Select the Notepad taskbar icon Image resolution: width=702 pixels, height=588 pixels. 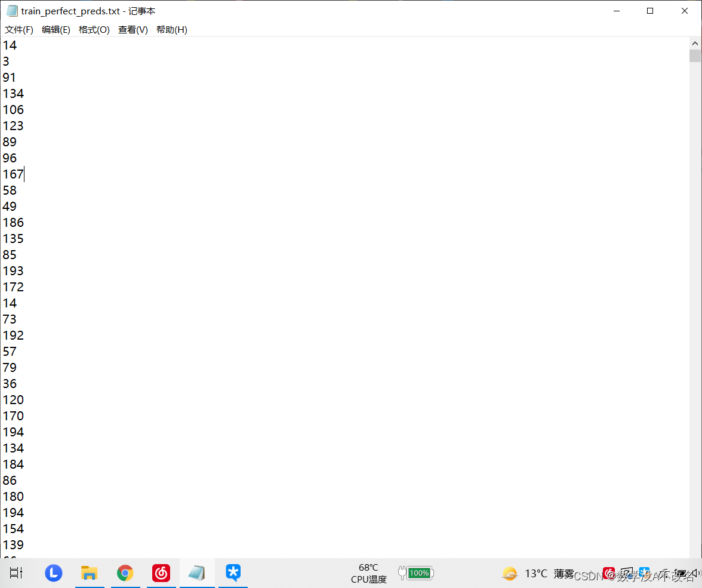[x=197, y=572]
